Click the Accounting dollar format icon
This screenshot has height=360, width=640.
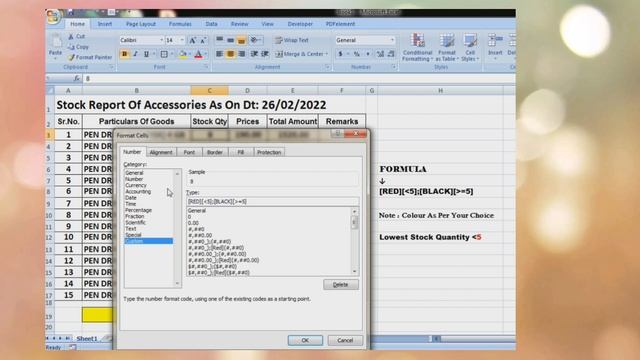point(340,54)
